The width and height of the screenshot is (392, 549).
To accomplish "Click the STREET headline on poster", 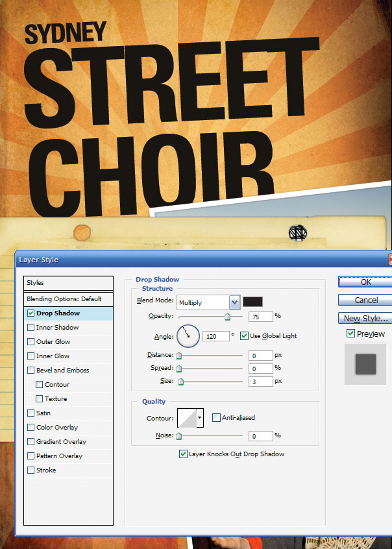I will pos(171,83).
